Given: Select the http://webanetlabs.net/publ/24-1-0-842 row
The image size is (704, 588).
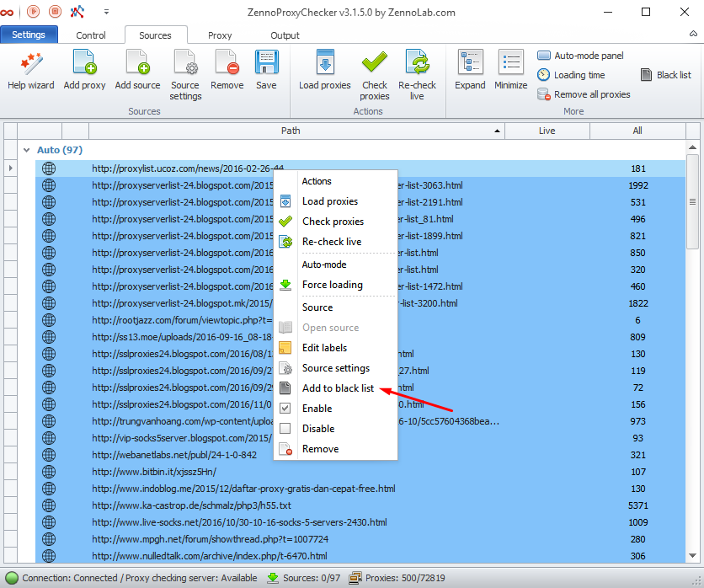Looking at the screenshot, I should pos(360,455).
